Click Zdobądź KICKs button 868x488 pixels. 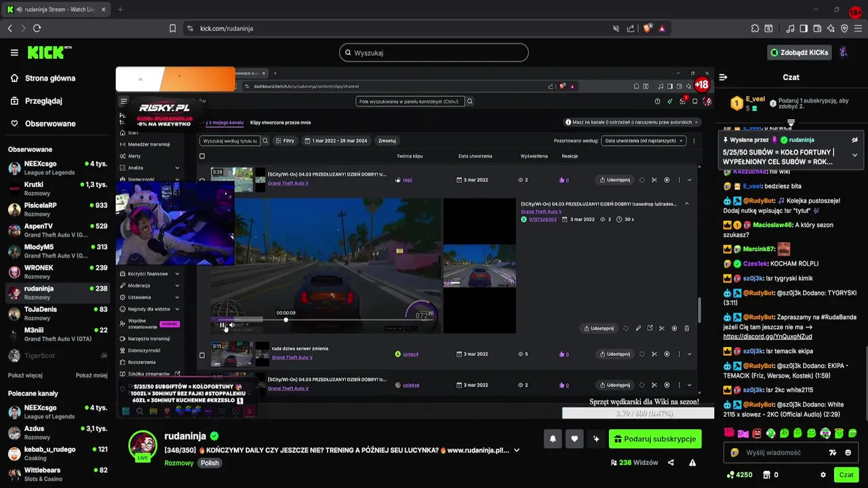[799, 52]
